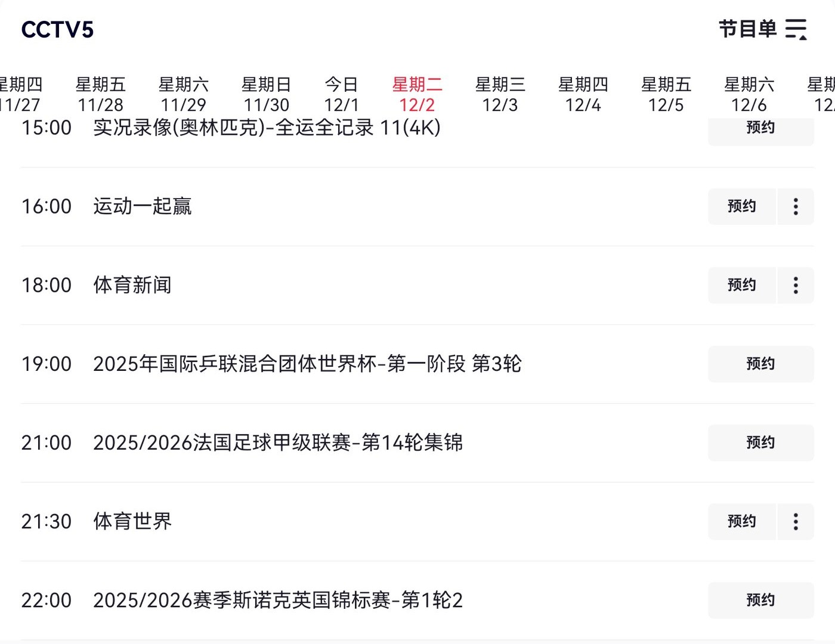Open more options for 运动一起赢
This screenshot has width=835, height=644.
pyautogui.click(x=796, y=206)
